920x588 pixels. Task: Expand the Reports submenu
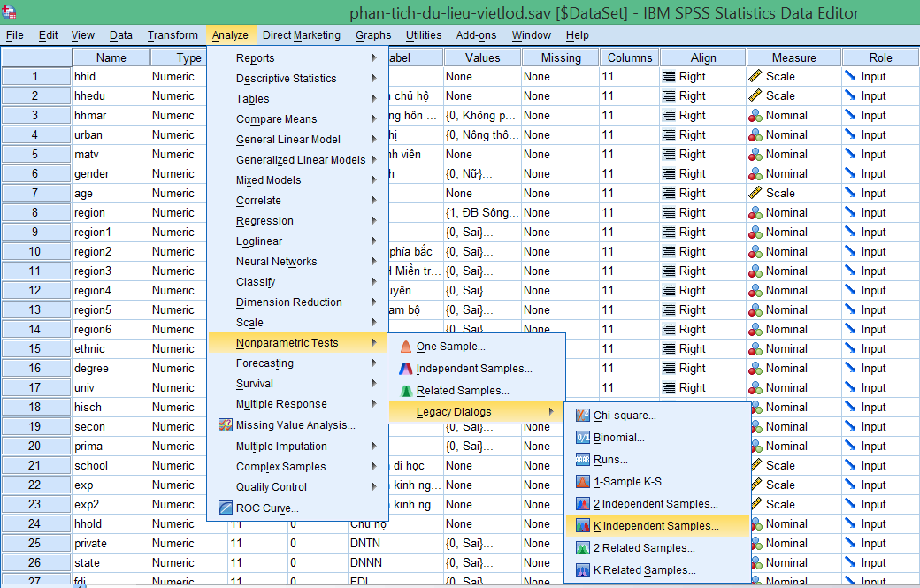[x=257, y=57]
